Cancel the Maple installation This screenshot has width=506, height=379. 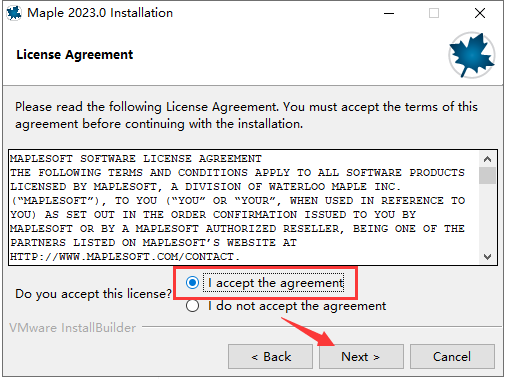(452, 357)
